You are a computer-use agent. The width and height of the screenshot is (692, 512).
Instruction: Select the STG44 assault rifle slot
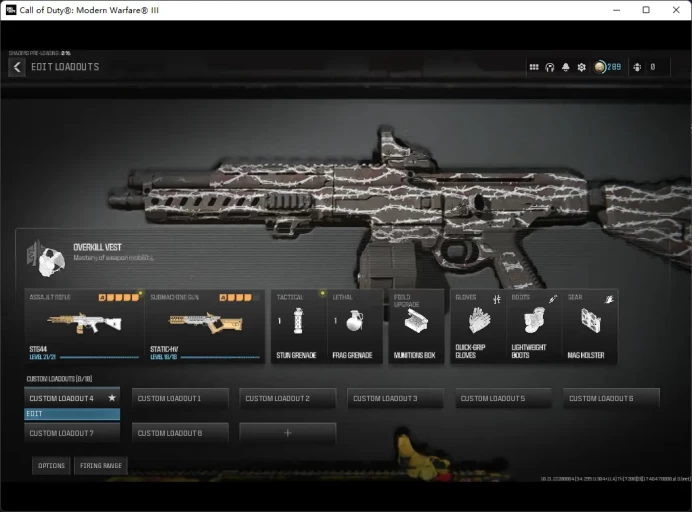tap(84, 327)
